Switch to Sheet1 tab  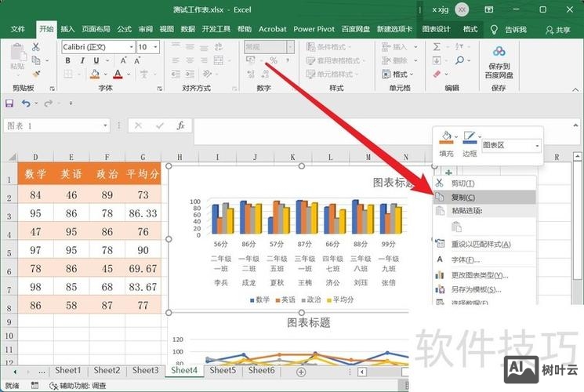point(67,370)
